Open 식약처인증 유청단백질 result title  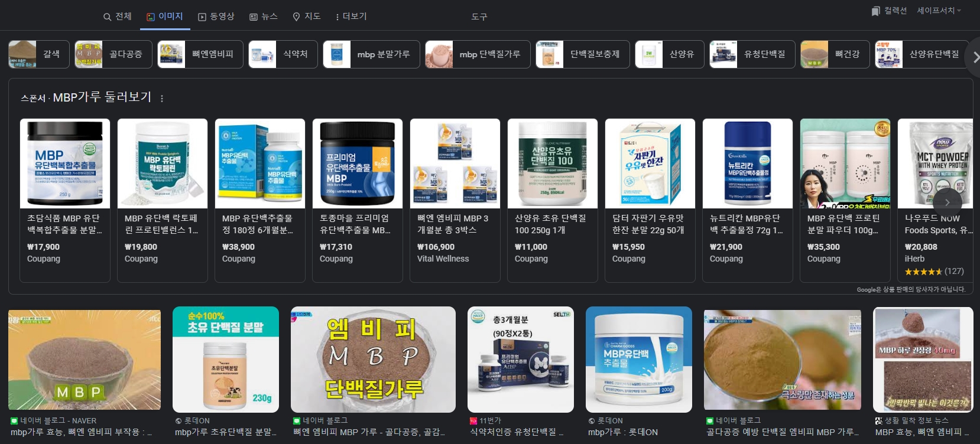coord(517,432)
